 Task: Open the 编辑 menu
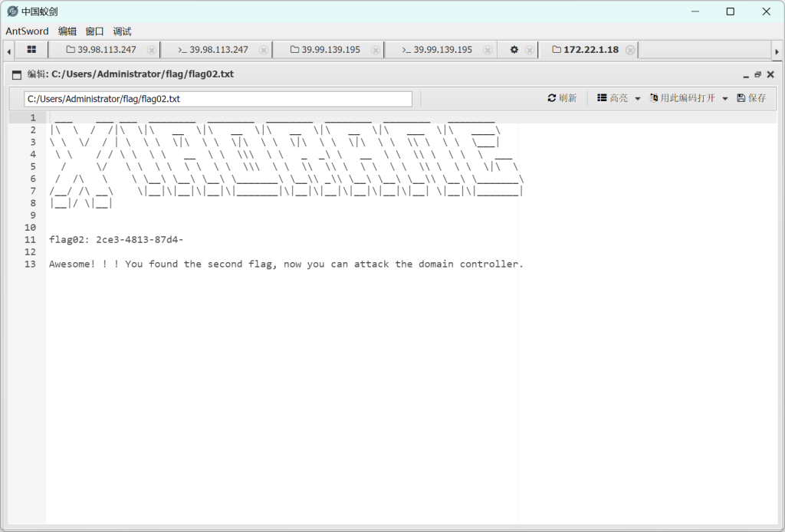pos(67,31)
